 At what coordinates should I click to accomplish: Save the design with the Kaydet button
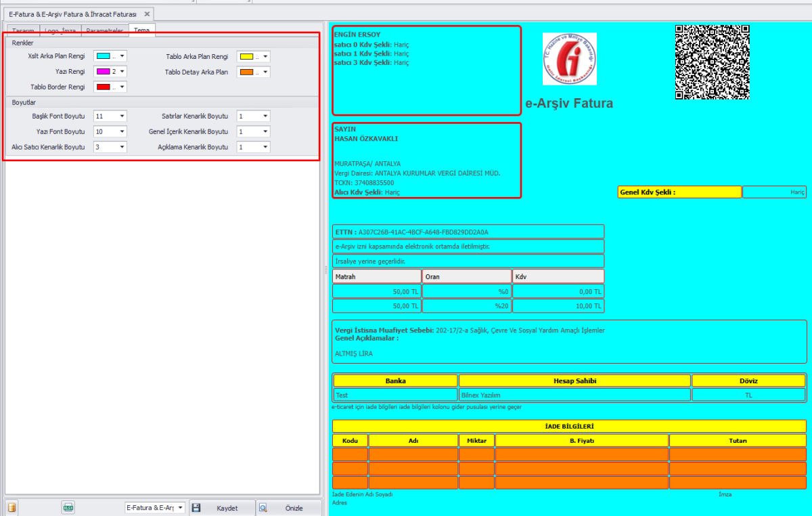221,508
